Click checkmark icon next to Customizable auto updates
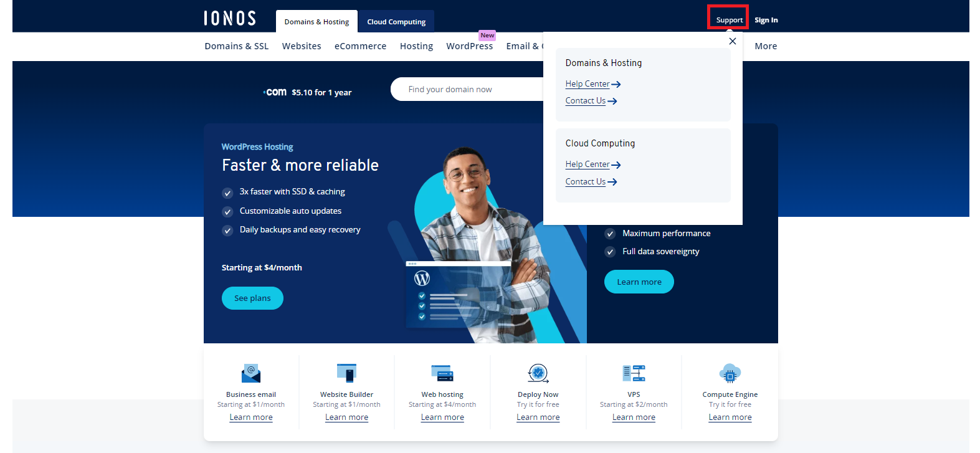Viewport: 980px width, 453px height. (227, 212)
